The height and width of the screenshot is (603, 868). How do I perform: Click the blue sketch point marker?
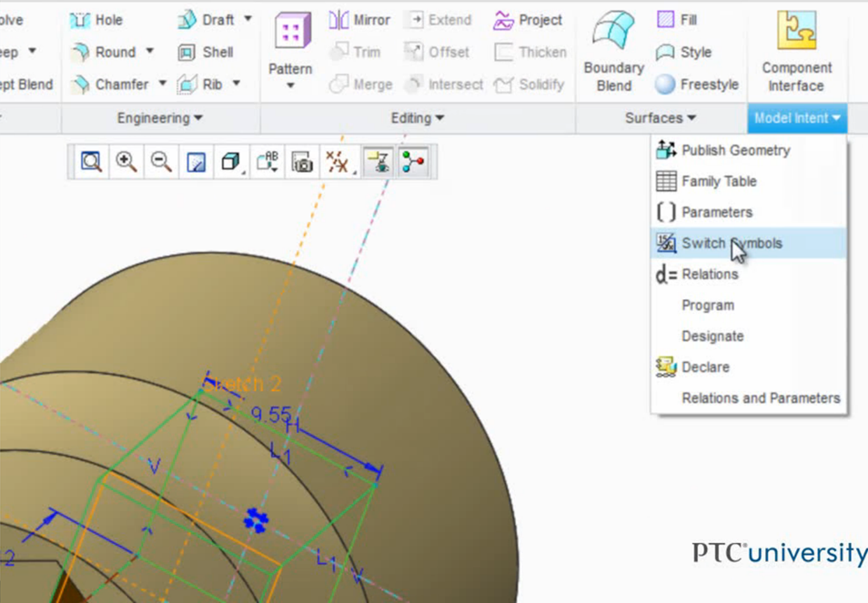coord(256,520)
